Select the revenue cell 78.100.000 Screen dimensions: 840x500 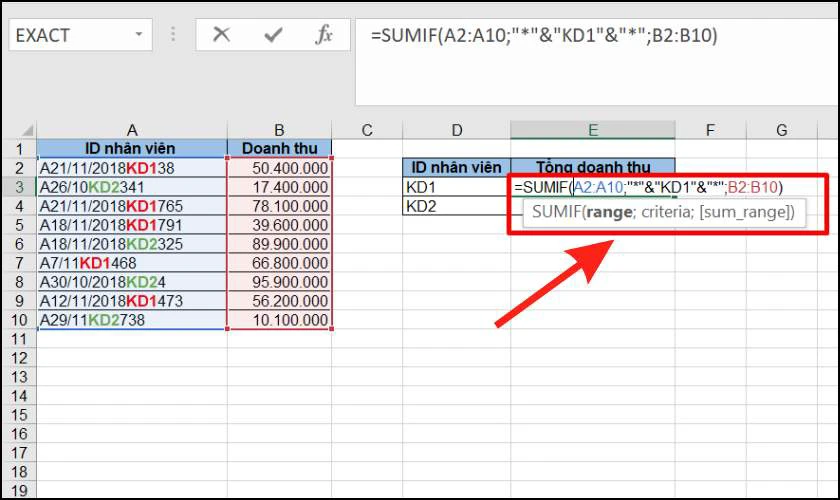click(280, 206)
